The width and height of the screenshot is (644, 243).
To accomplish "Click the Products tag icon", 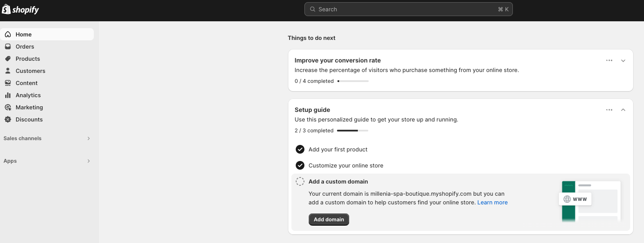I will (x=8, y=59).
